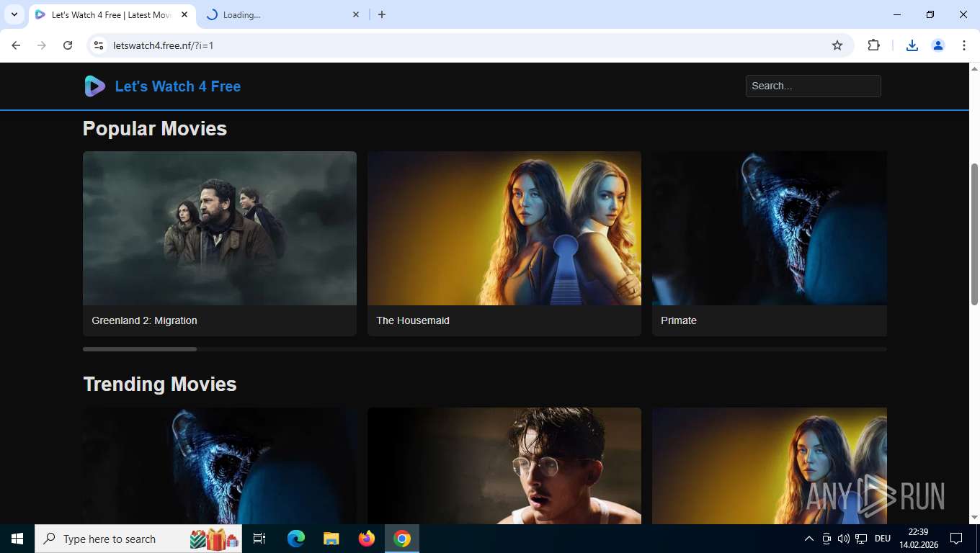This screenshot has height=553, width=980.
Task: Open the Chrome three-dot menu
Action: (964, 45)
